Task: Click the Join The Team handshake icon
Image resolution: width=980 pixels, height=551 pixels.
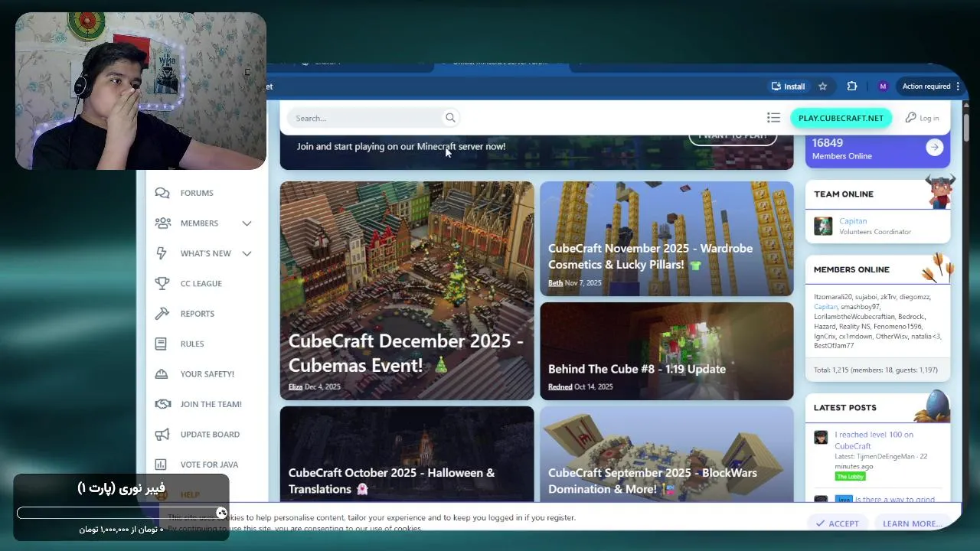Action: point(162,404)
